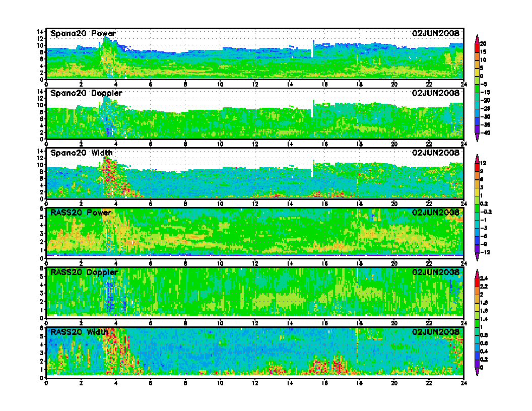
Task: Click x-axis tick '10' under the Spano20 Doppler panel
Action: point(220,144)
